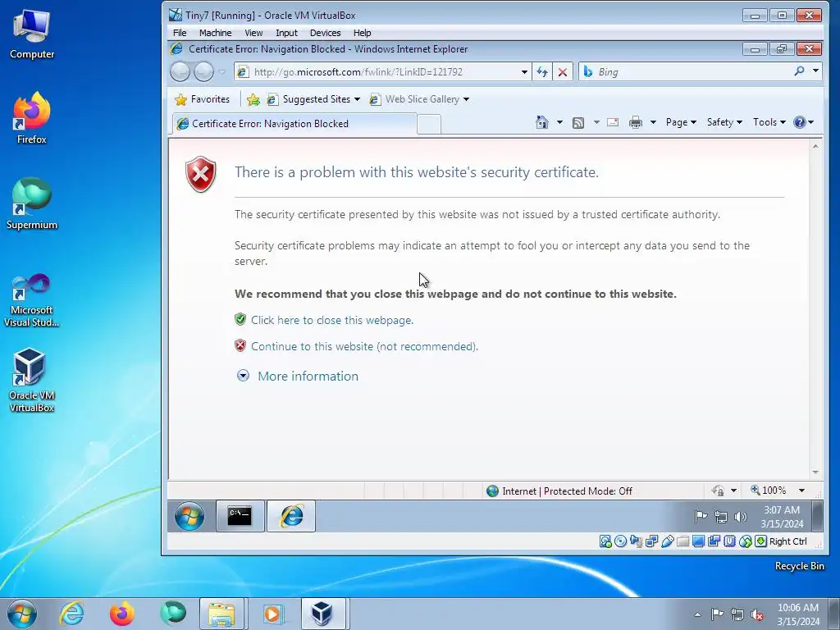Click the guest taskbar Internet Explorer icon
Screen dimensions: 840x630
(x=291, y=517)
